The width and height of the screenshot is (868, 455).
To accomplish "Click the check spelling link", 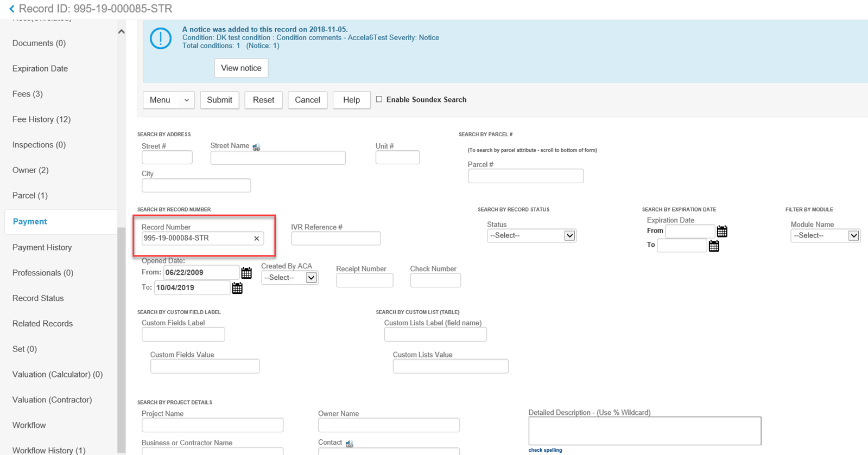I will (545, 450).
